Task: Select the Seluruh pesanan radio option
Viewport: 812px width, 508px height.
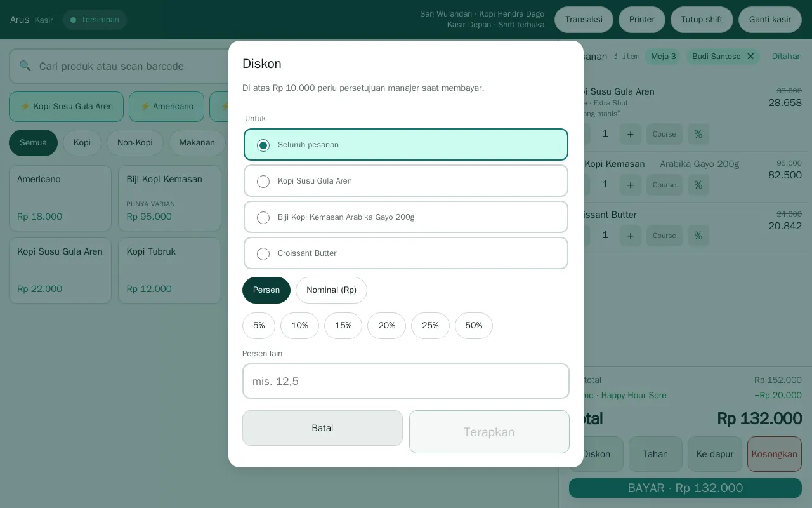Action: 406,145
